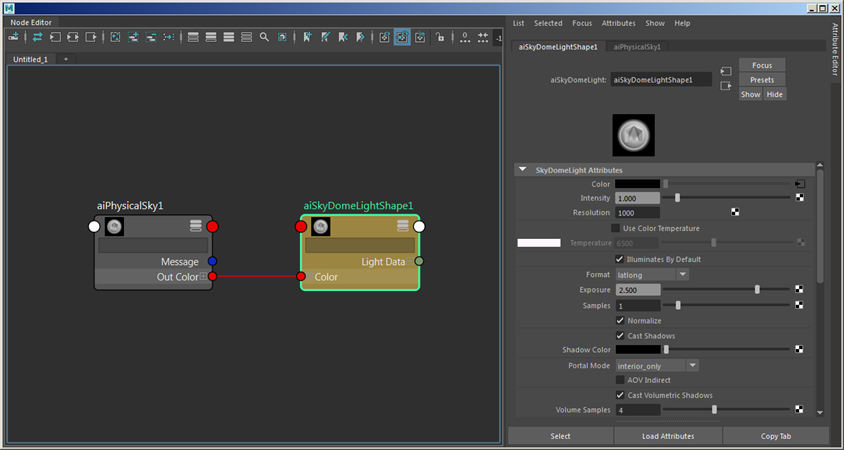Viewport: 844px width, 450px height.
Task: Add new Node Editor tab with plus
Action: point(66,59)
